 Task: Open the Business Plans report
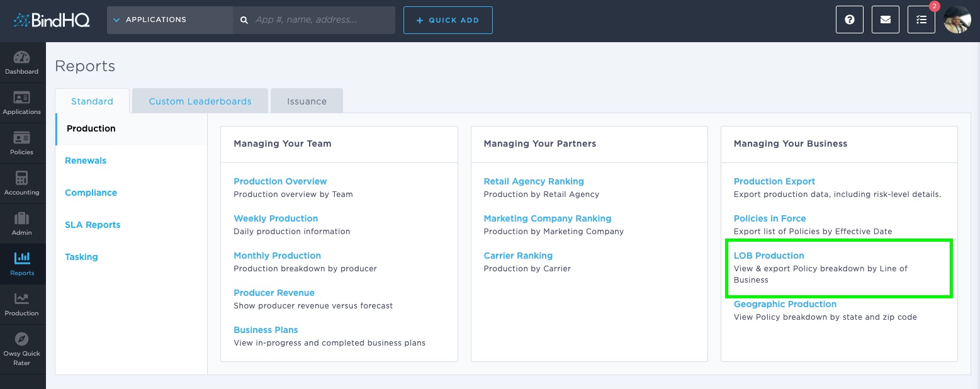(266, 330)
